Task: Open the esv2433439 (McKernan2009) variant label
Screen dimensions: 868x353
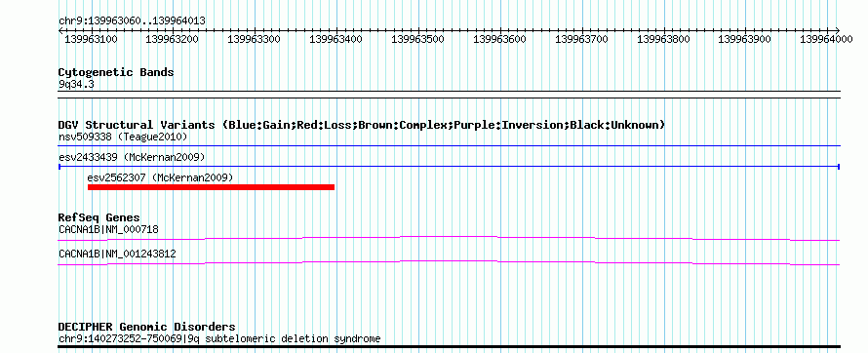Action: (132, 157)
